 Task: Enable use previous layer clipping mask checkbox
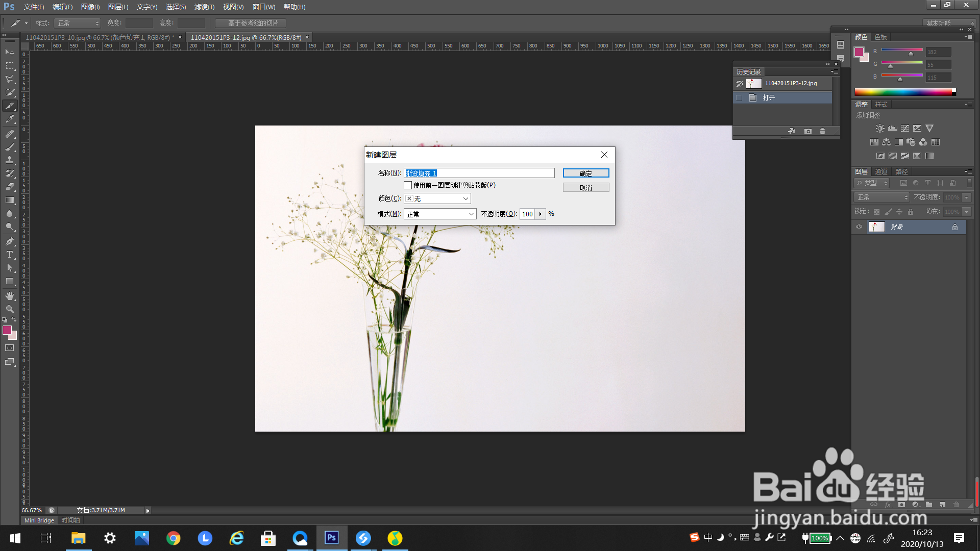pos(408,185)
